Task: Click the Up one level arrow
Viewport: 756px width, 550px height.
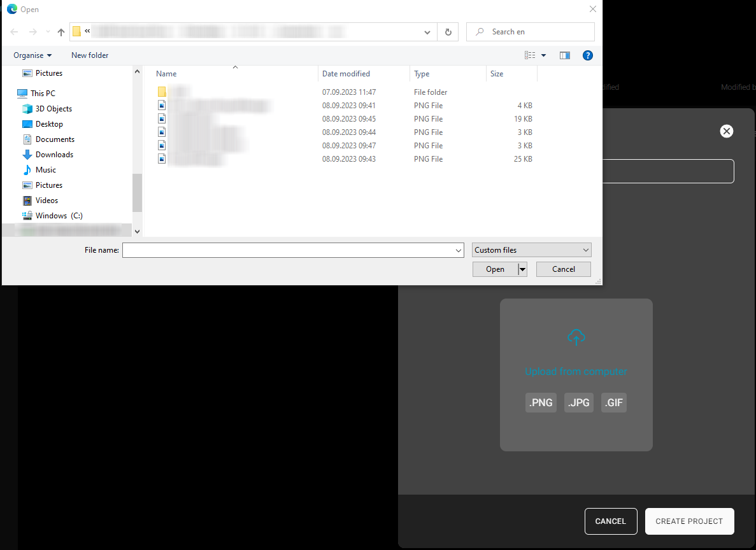Action: 61,32
